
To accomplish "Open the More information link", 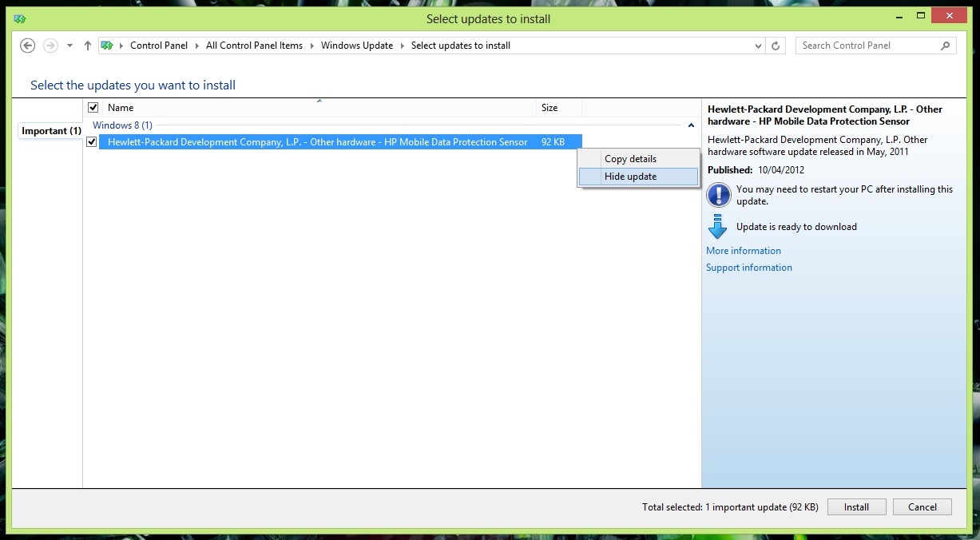I will pyautogui.click(x=744, y=251).
